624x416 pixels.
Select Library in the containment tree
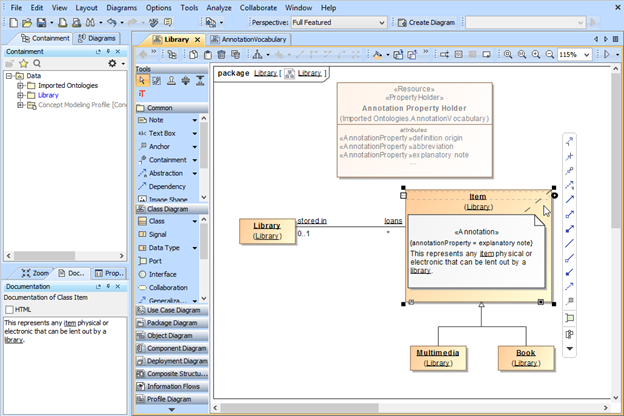point(49,95)
